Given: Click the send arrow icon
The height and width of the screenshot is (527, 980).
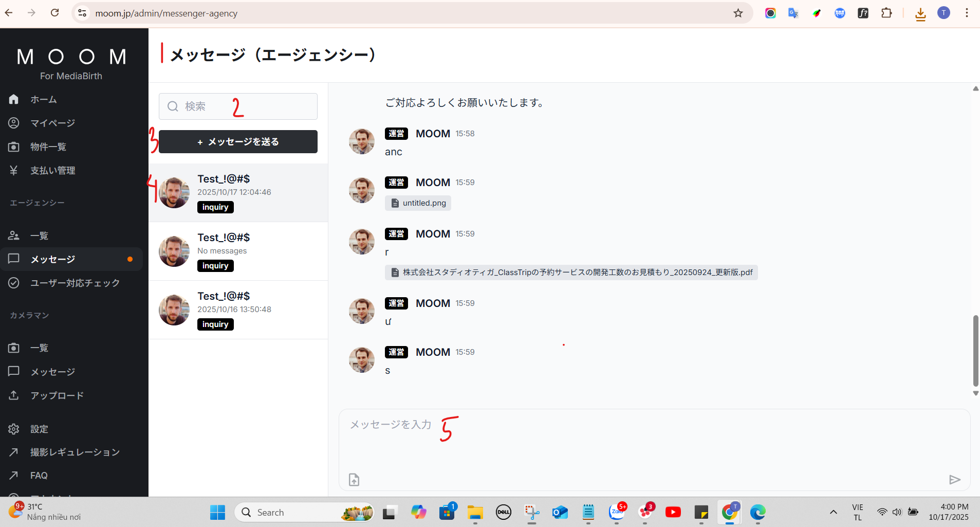Looking at the screenshot, I should [x=955, y=479].
